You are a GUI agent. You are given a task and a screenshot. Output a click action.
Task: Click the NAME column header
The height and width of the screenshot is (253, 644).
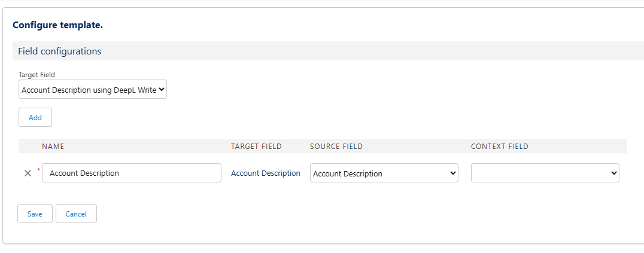click(53, 147)
